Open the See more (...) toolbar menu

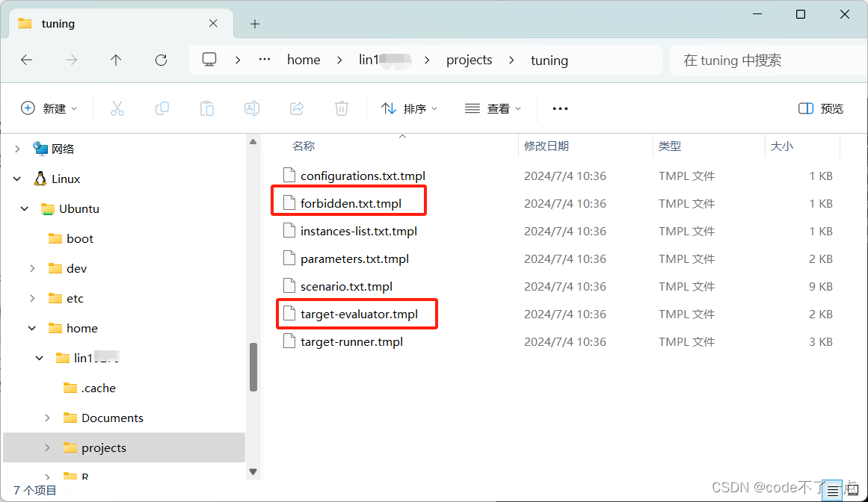pos(559,108)
